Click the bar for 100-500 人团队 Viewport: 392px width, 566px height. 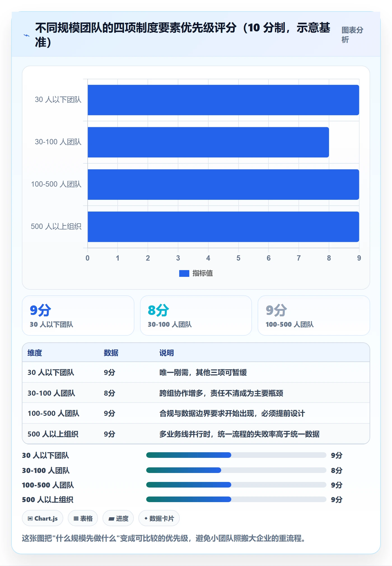(223, 184)
